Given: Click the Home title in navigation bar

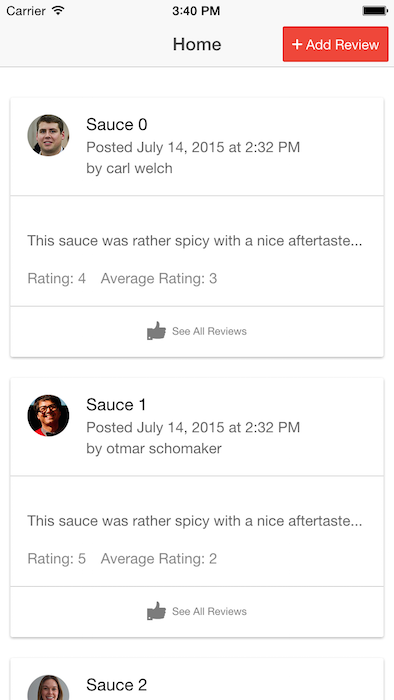Looking at the screenshot, I should tap(197, 44).
